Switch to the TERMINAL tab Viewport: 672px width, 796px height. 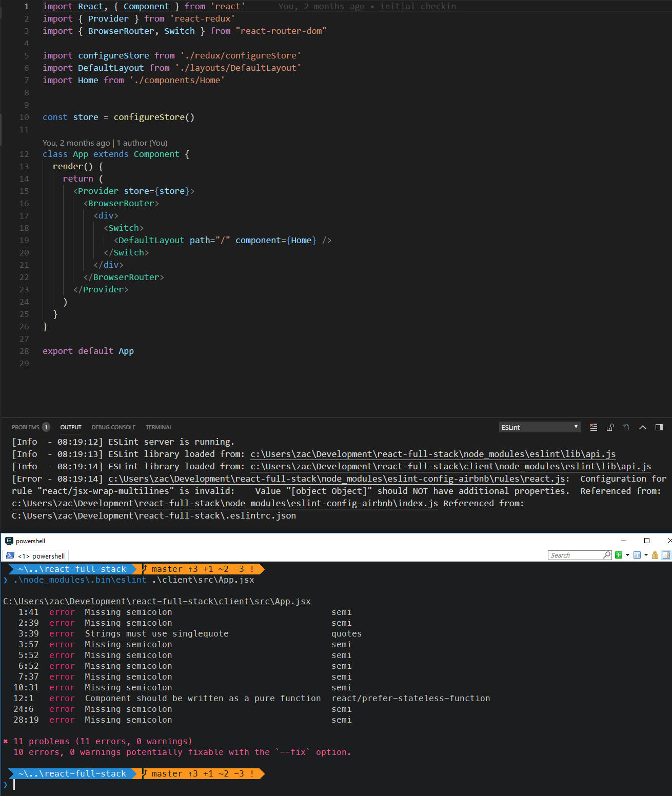pyautogui.click(x=159, y=427)
